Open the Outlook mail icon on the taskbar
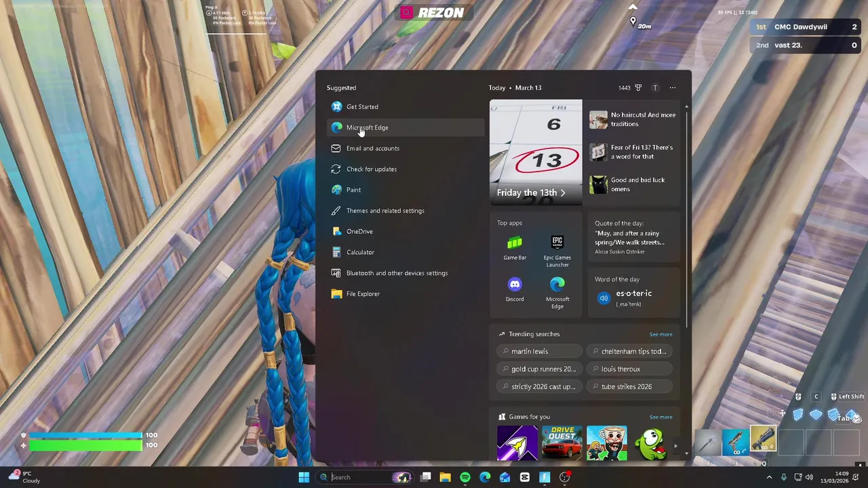This screenshot has height=488, width=868. pyautogui.click(x=505, y=477)
